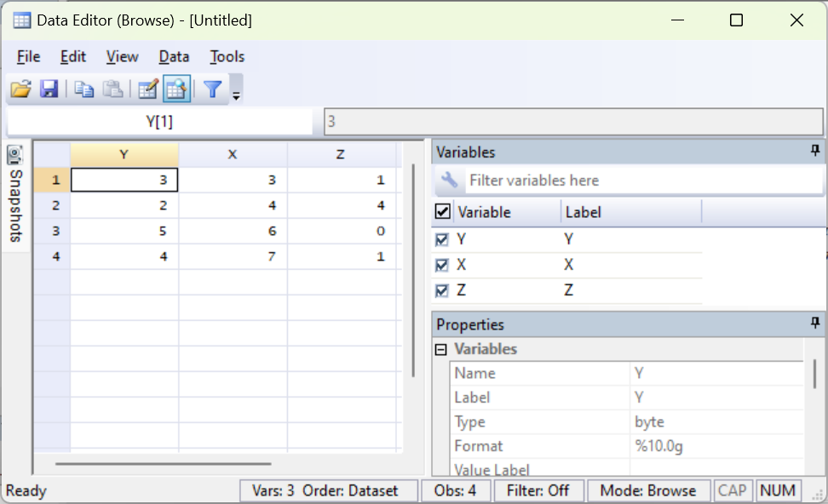Open the View menu
Viewport: 828px width, 504px height.
click(x=122, y=56)
